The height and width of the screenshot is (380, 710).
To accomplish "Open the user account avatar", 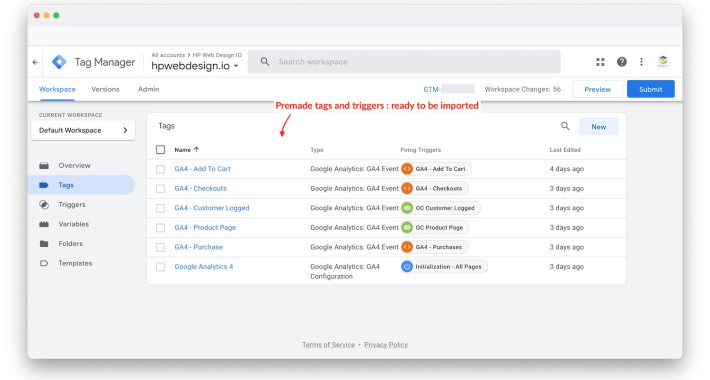I will click(663, 62).
